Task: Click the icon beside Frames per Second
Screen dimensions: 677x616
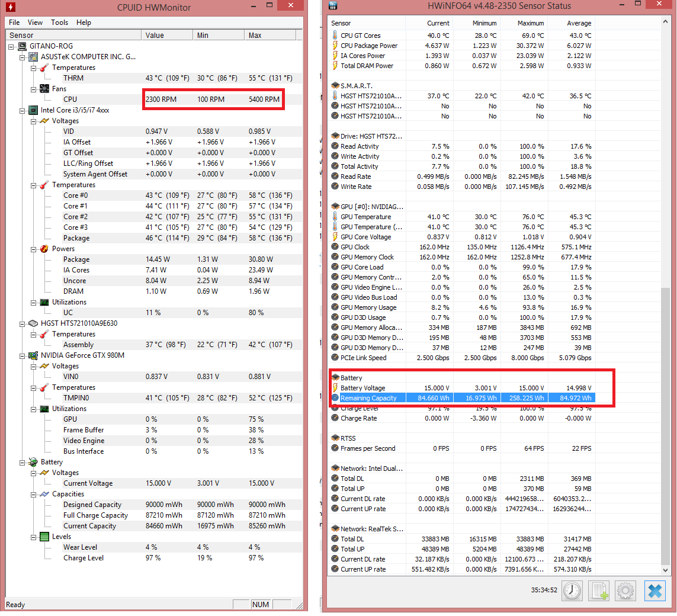Action: (335, 448)
